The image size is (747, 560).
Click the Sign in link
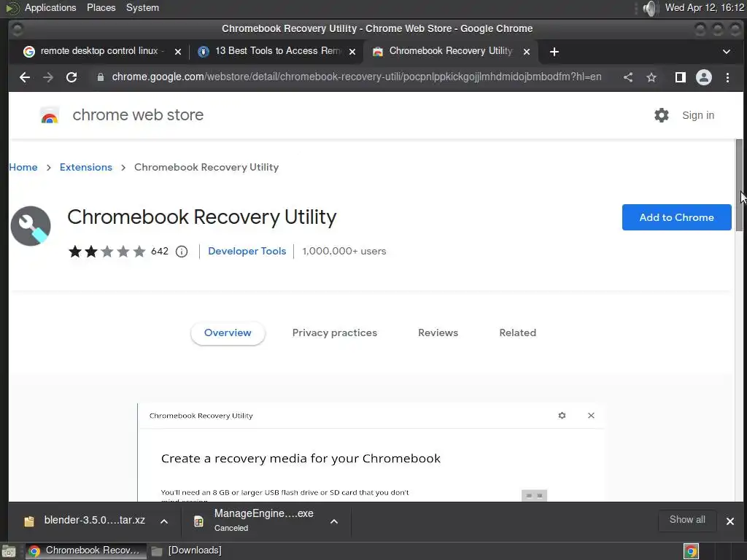pos(698,115)
